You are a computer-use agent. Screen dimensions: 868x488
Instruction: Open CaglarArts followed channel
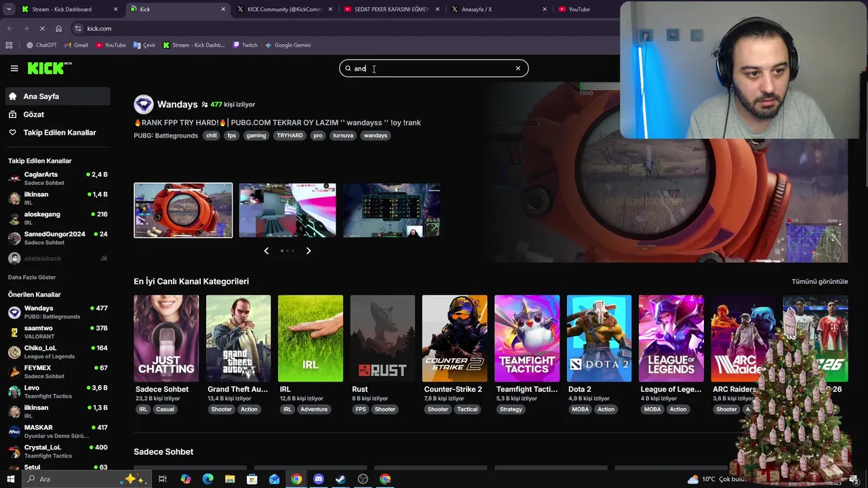[58, 178]
